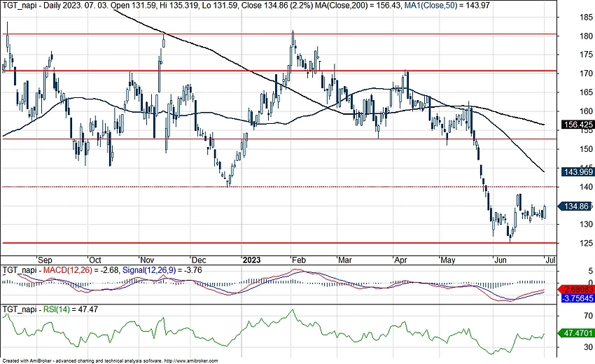Click the 'Feb' date axis label
The image size is (595, 364).
pos(299,260)
